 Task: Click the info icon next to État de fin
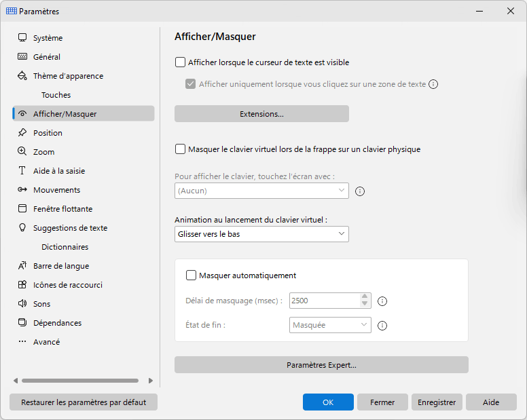point(382,326)
